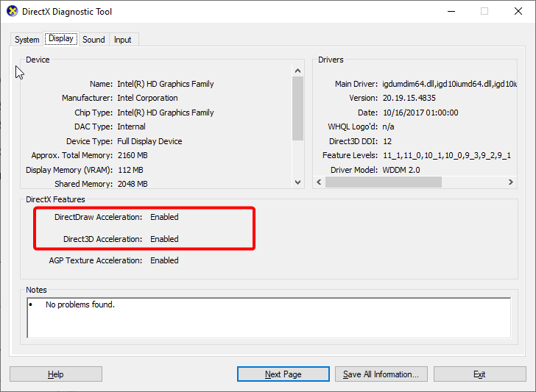Click the Next Page button
The height and width of the screenshot is (392, 536).
pos(283,374)
